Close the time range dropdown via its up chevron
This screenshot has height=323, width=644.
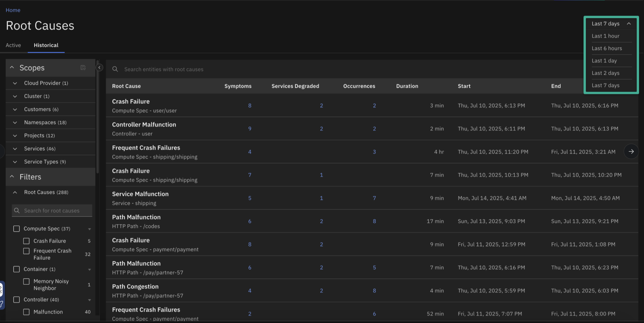pyautogui.click(x=629, y=24)
